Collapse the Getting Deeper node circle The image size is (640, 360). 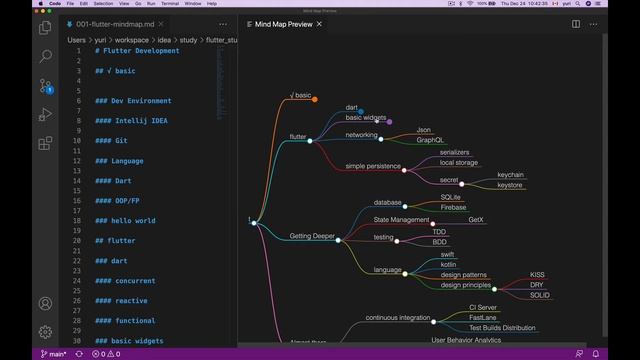click(338, 240)
